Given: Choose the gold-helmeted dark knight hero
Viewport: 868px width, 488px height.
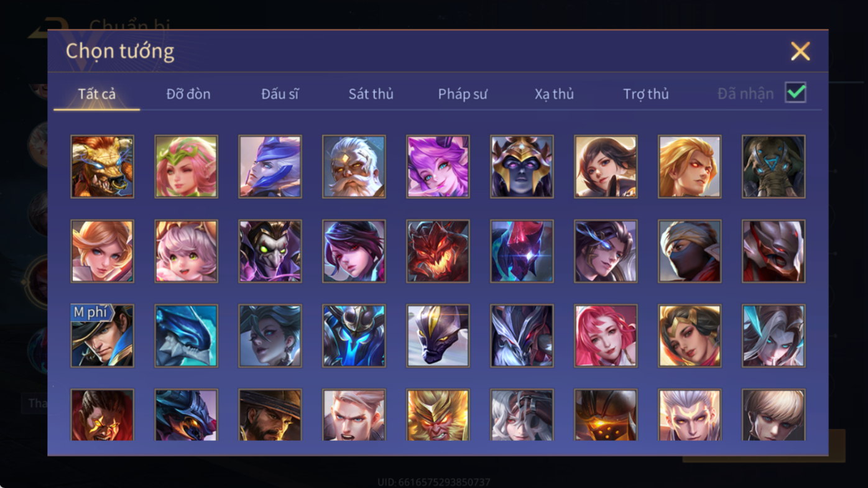Looking at the screenshot, I should [x=522, y=167].
